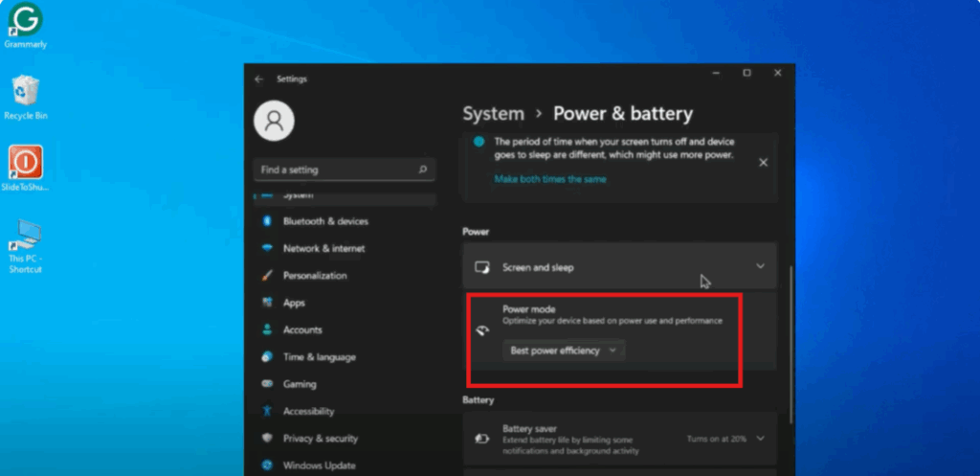The image size is (980, 476).
Task: Click the Accounts person icon
Action: pyautogui.click(x=268, y=329)
